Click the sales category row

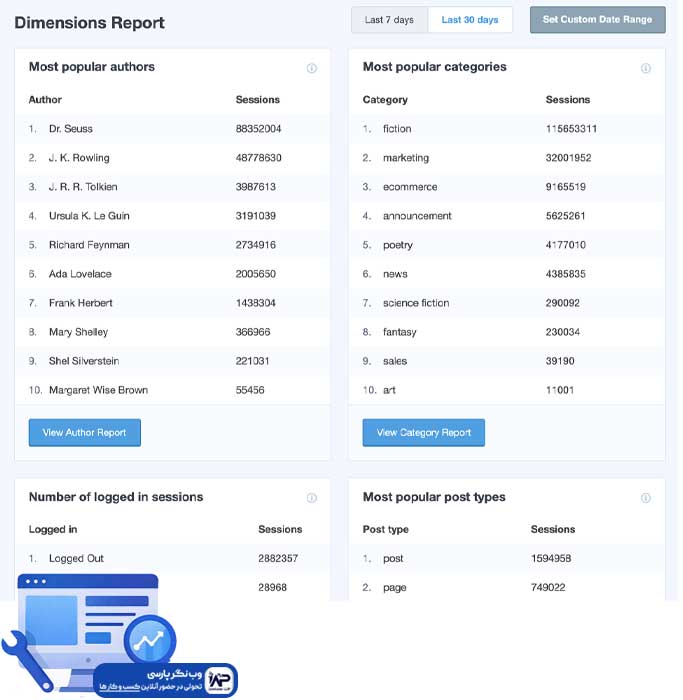pyautogui.click(x=507, y=361)
